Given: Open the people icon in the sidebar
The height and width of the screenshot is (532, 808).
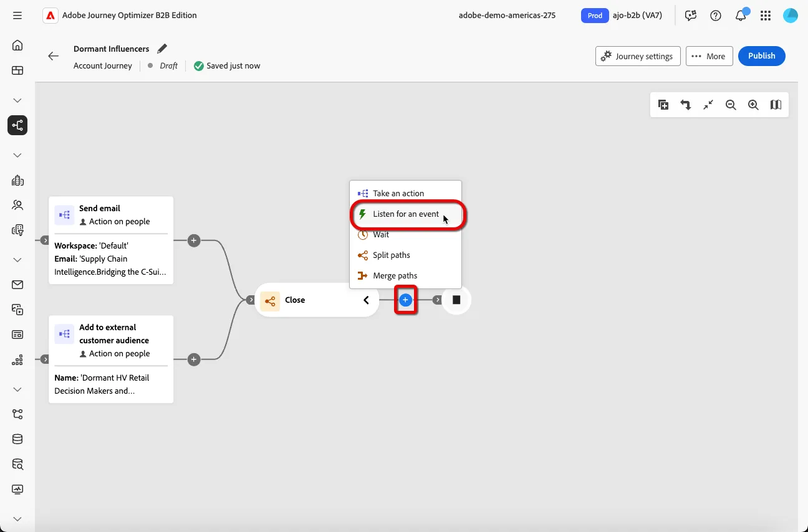Looking at the screenshot, I should (x=17, y=205).
